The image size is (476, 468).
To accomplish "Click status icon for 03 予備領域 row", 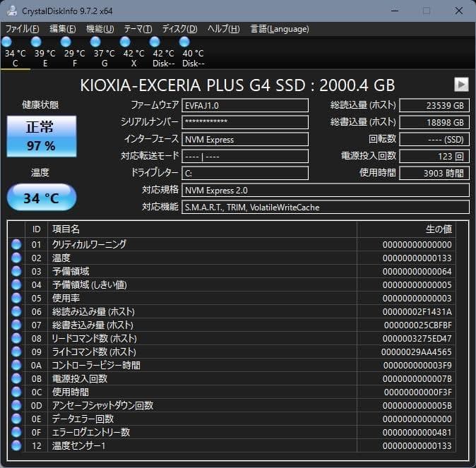I will [x=16, y=271].
